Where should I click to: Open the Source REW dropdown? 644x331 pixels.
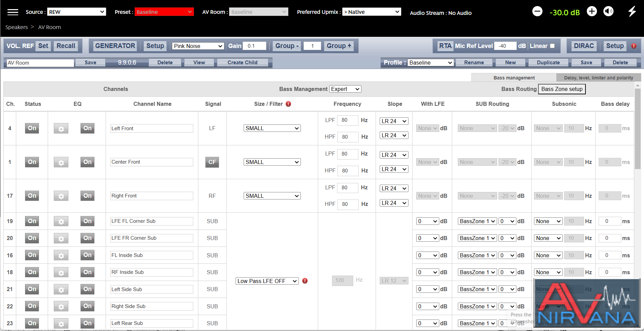point(76,12)
